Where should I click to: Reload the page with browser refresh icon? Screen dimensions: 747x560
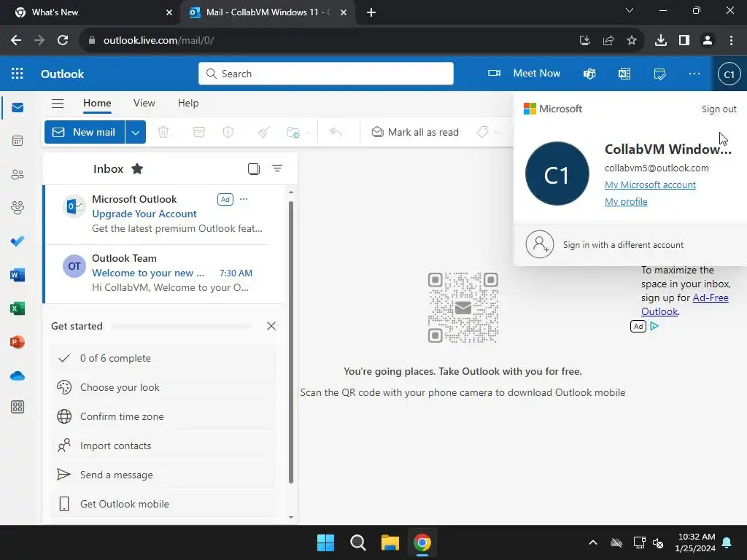(x=63, y=41)
